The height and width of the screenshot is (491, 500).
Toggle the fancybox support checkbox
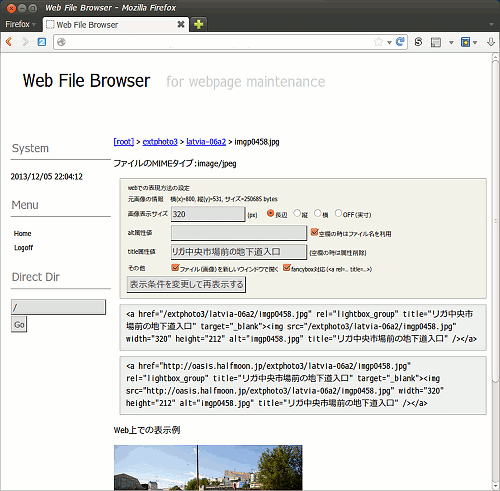click(x=286, y=268)
